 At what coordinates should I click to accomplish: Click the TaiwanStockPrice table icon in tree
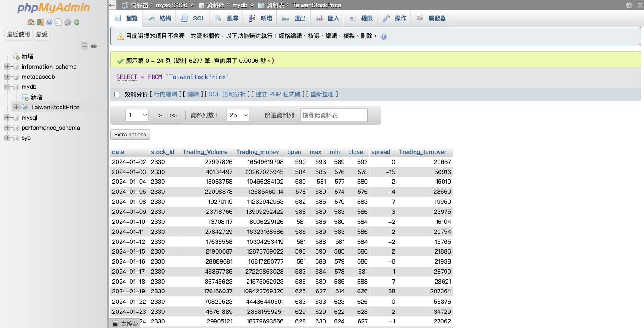pos(25,107)
